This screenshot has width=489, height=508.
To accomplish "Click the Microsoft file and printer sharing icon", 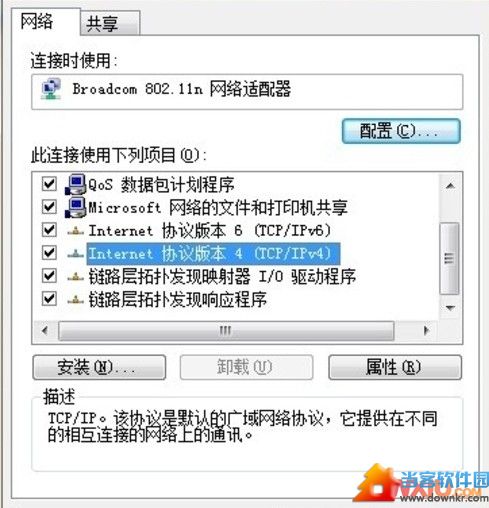I will [76, 207].
